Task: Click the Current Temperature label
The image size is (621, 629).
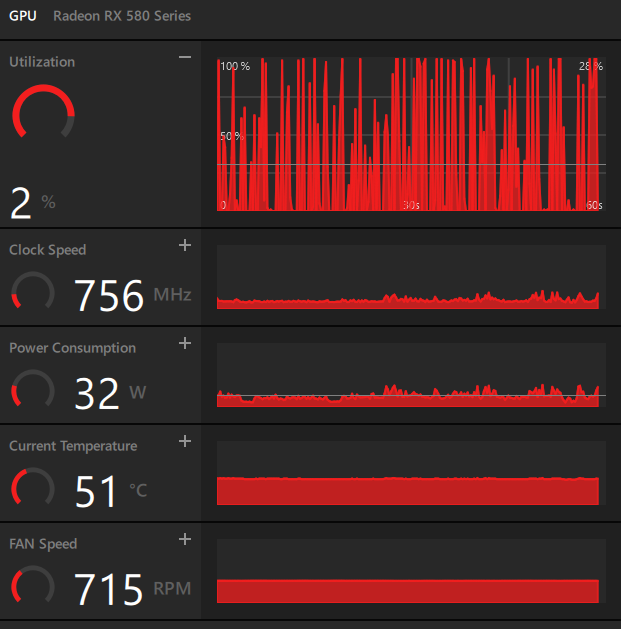Action: point(73,446)
